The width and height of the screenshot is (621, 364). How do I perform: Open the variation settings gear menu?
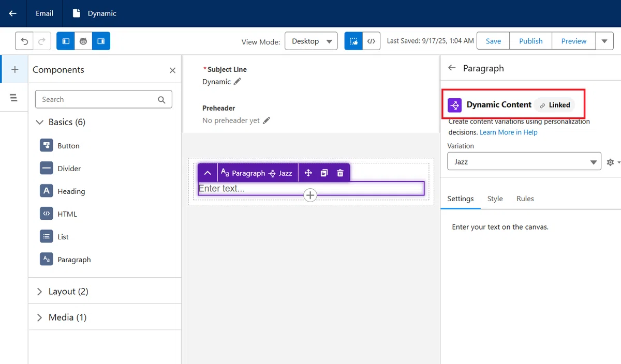tap(613, 162)
